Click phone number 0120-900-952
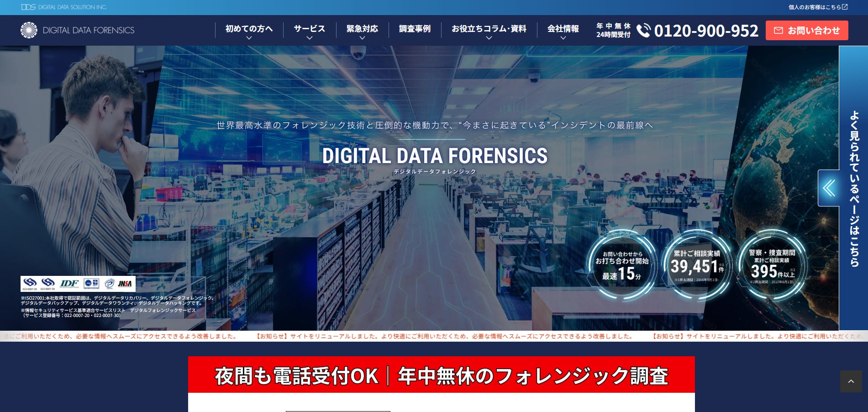 coord(706,31)
